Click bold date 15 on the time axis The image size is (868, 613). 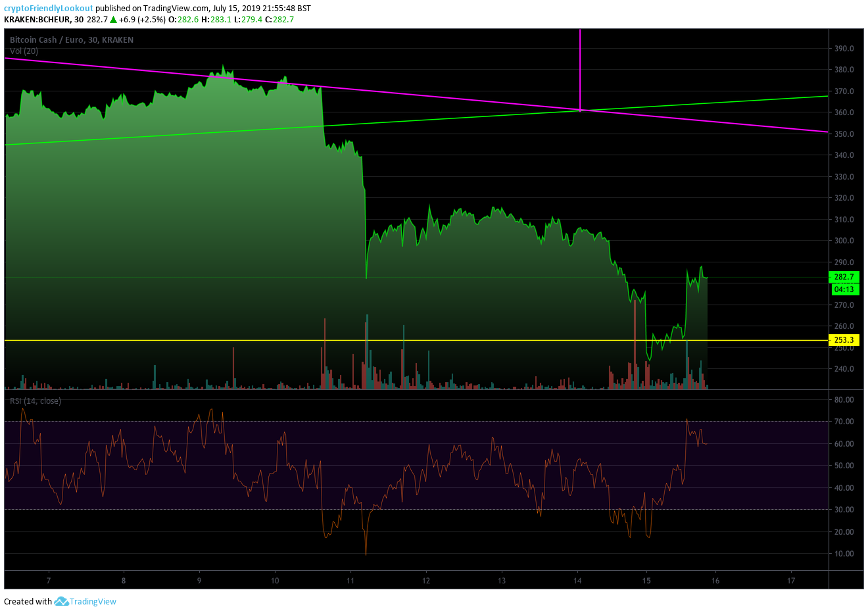tap(646, 581)
